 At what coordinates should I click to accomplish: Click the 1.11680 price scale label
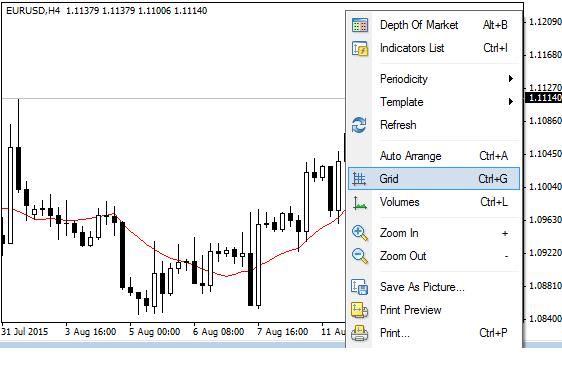coord(545,55)
